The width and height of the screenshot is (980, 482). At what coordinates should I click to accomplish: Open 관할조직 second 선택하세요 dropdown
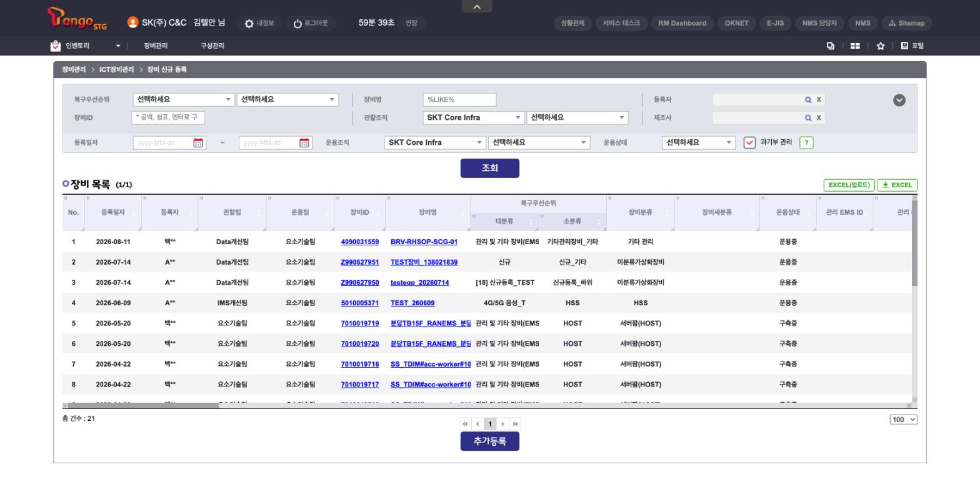click(x=577, y=117)
